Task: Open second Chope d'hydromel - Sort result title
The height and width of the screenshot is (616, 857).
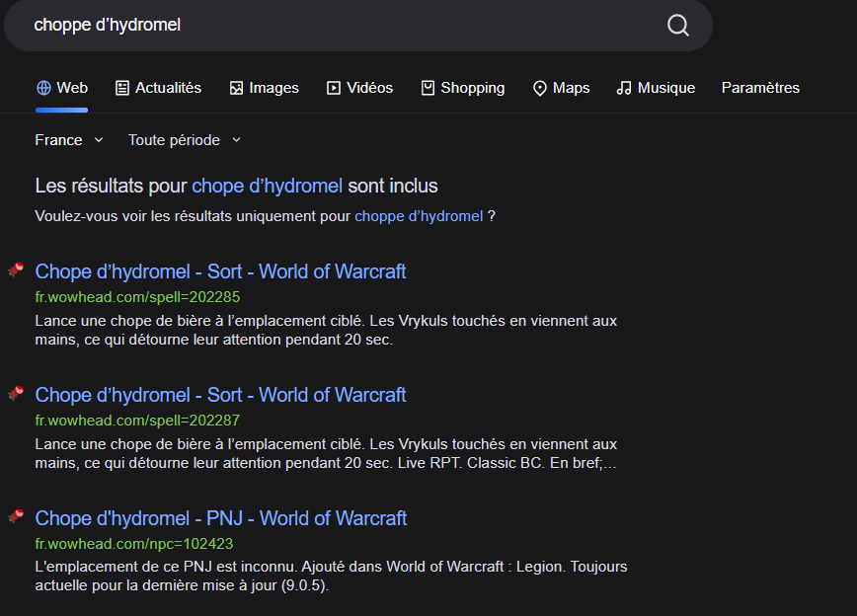Action: [220, 395]
